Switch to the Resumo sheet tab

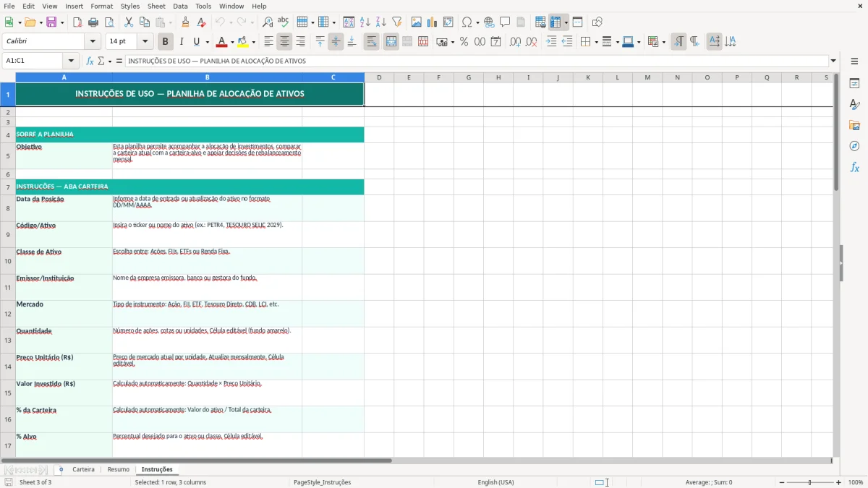click(119, 469)
